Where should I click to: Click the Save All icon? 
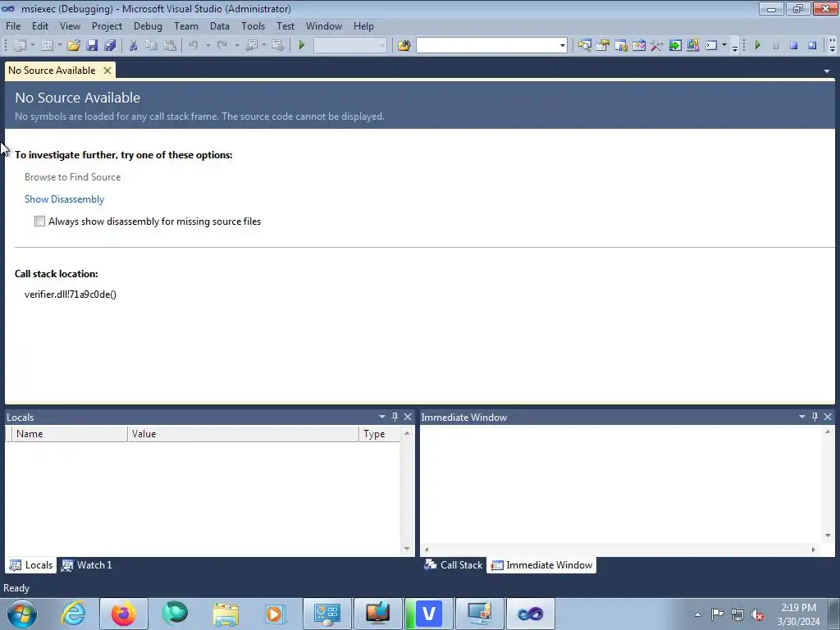(111, 46)
